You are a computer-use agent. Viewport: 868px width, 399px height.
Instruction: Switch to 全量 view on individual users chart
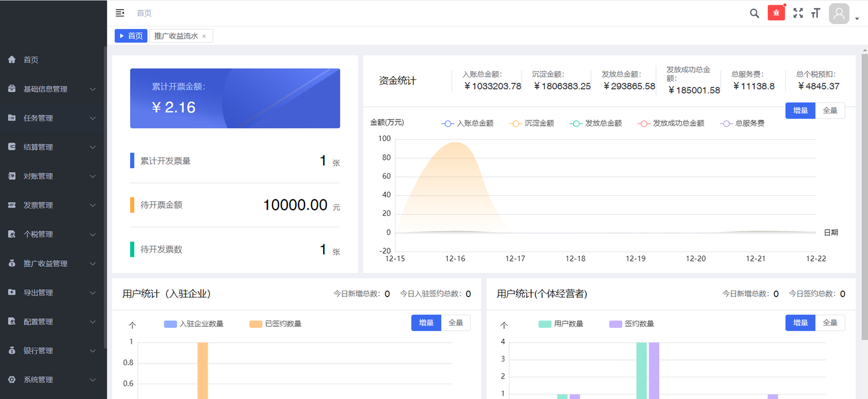(831, 322)
